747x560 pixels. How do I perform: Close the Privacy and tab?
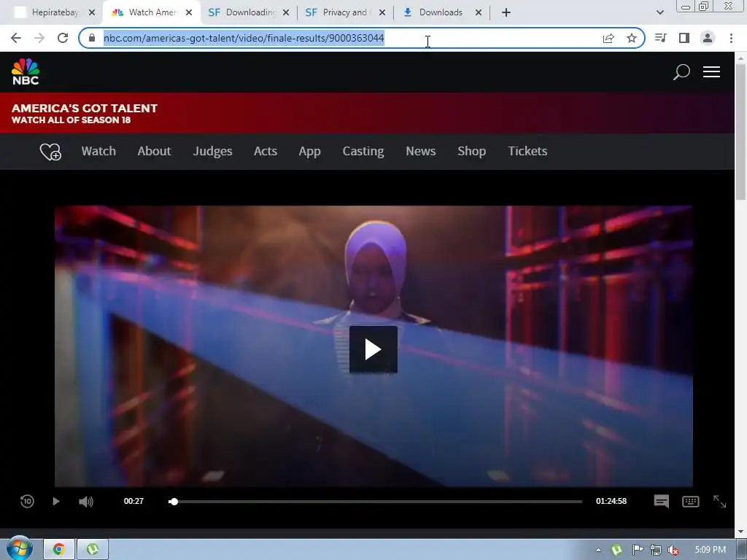(382, 12)
